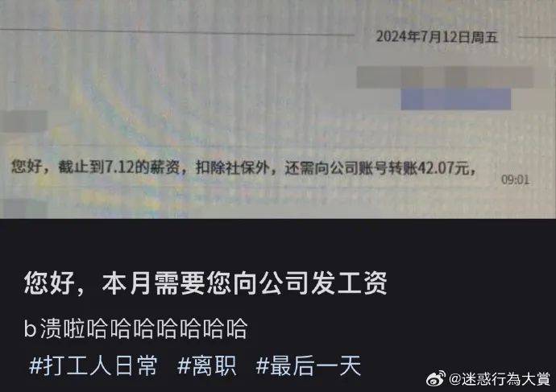Click the date separator 2024年7月12日周五
This screenshot has width=556, height=392.
click(x=437, y=37)
